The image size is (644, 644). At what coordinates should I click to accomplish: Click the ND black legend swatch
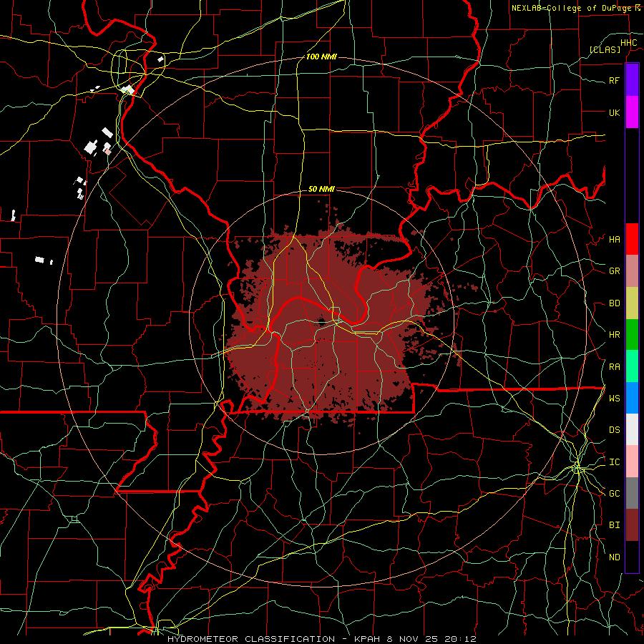click(632, 557)
